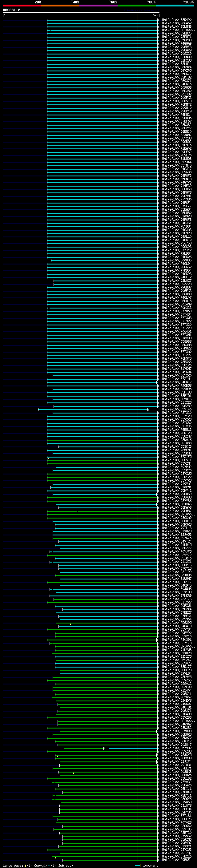
Task: Click the UniRef100_B8Y2W8 label
Action: point(177,139)
